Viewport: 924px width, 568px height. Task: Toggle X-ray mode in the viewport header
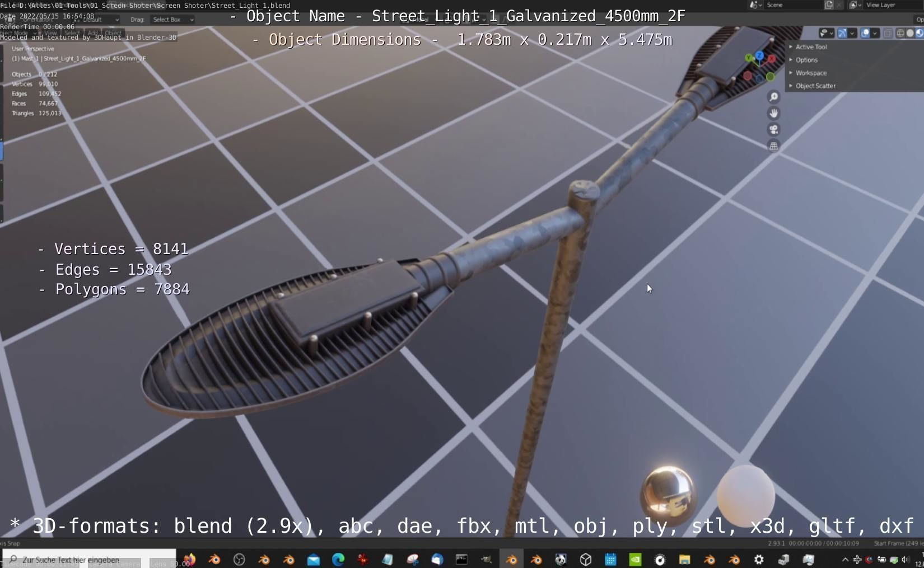888,33
